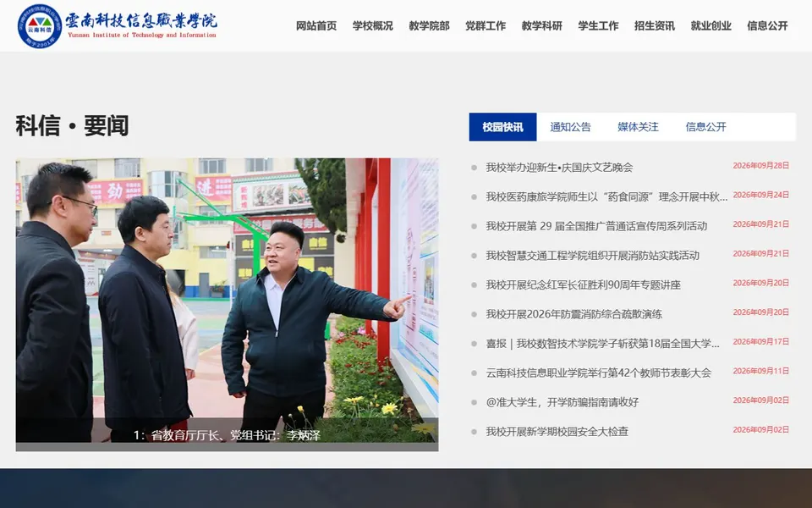Click the date 2026年09月28日
812x508 pixels.
click(x=760, y=166)
